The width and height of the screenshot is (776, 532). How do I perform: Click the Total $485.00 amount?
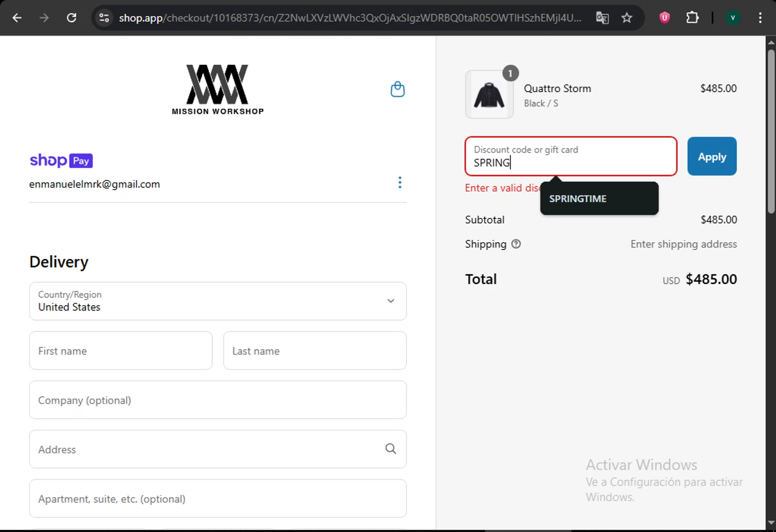(x=711, y=279)
